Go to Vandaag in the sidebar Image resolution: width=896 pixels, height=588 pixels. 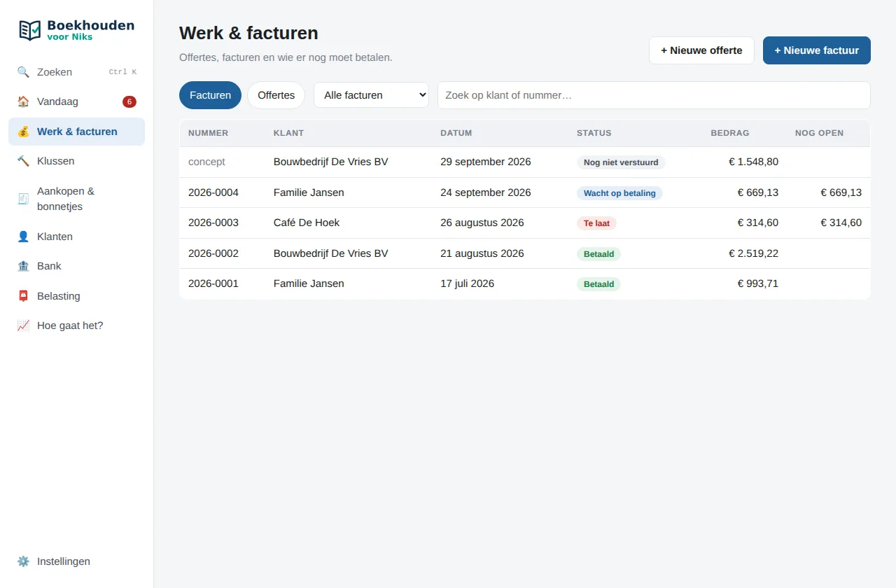tap(76, 101)
